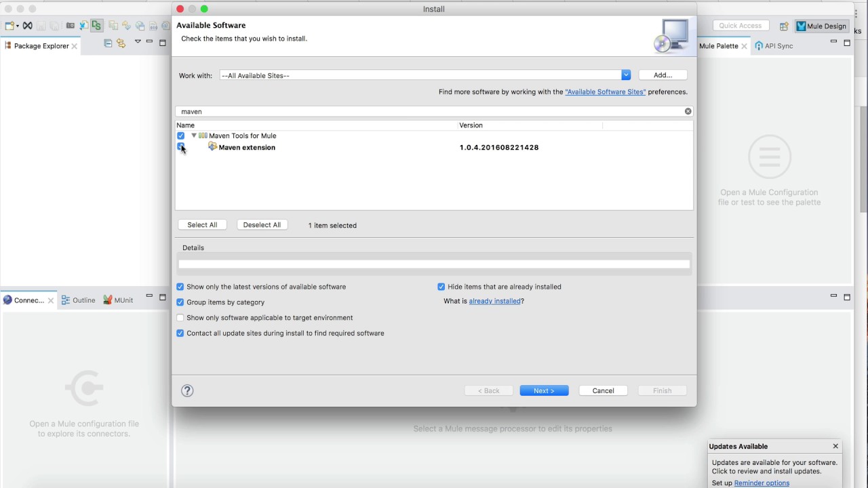Click the camera snapshot toolbar icon
This screenshot has height=488, width=868.
pyautogui.click(x=71, y=26)
